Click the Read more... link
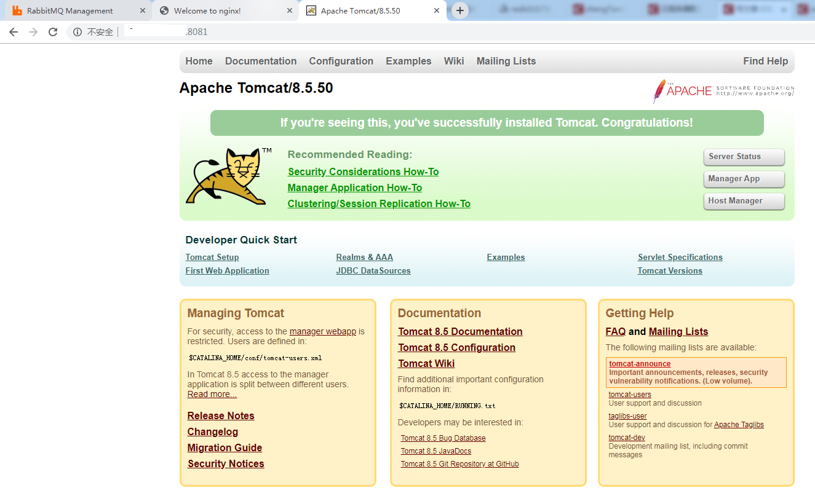Screen dimensions: 815x504 [x=212, y=394]
